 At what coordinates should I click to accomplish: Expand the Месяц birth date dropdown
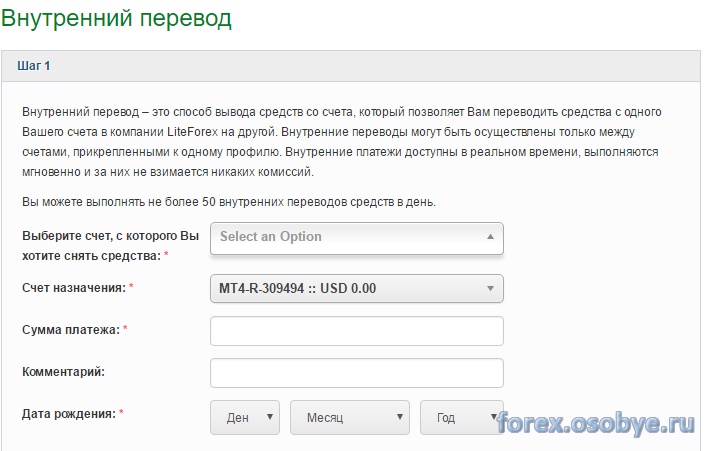coord(349,417)
